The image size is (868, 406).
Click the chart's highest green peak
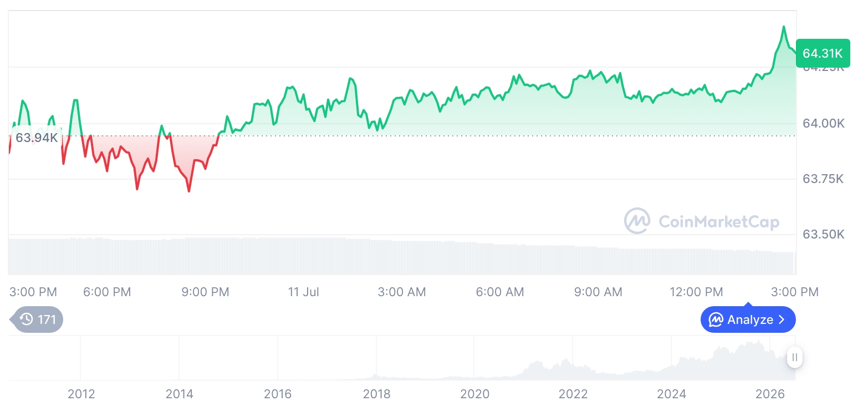coord(783,27)
